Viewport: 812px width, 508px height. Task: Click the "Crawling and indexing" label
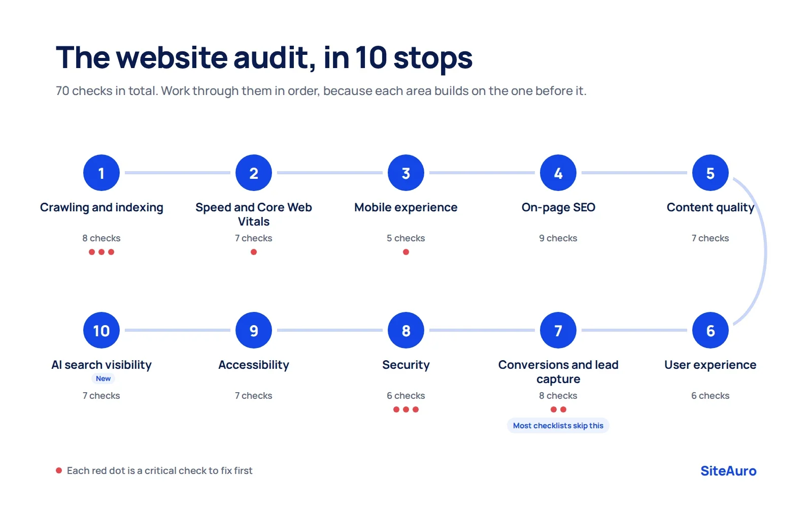pyautogui.click(x=101, y=207)
